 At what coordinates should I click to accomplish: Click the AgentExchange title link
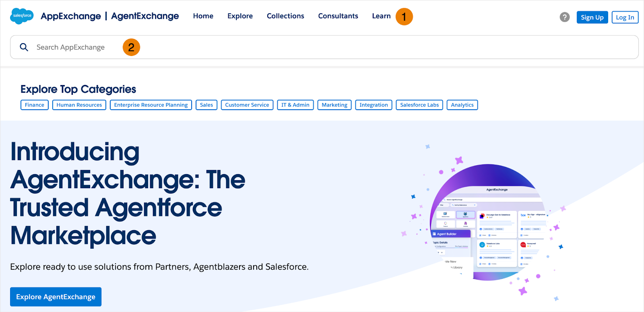coord(145,16)
